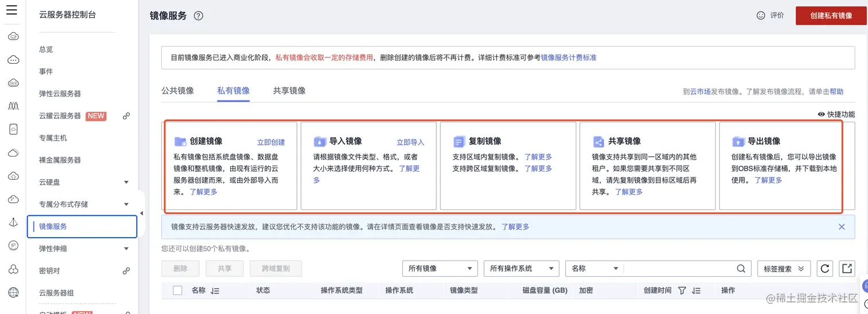This screenshot has width=868, height=314.
Task: Sort by 名称 using the sort icon
Action: click(x=215, y=291)
